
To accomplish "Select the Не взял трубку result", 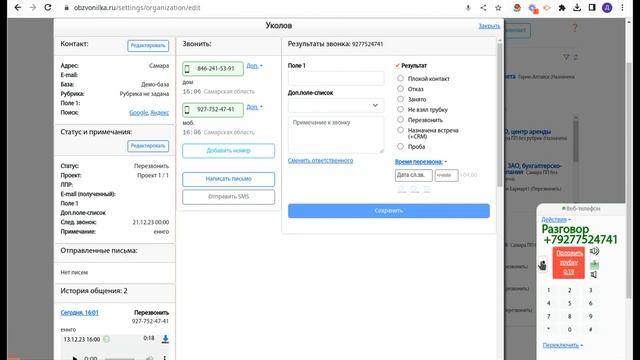I will coord(400,109).
